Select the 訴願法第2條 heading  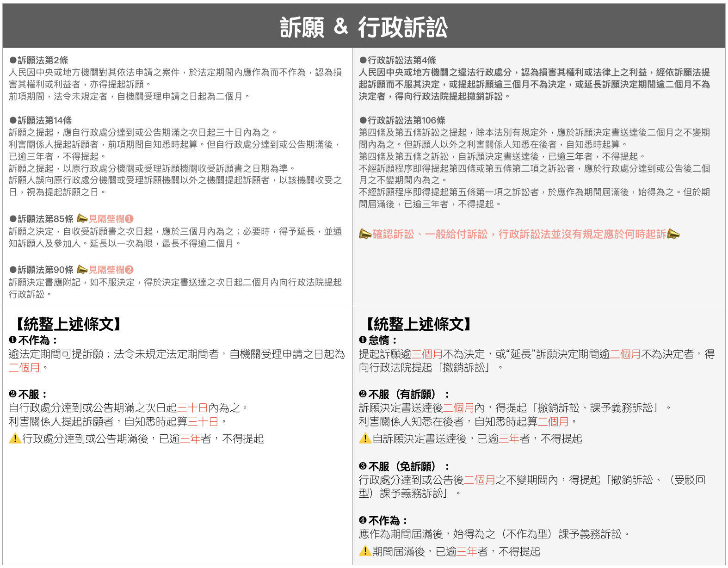[x=43, y=60]
